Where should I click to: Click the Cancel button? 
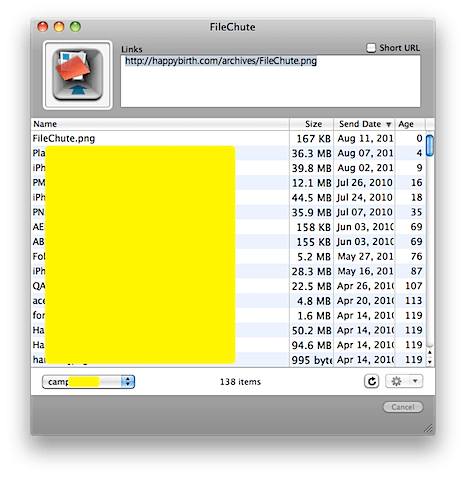coord(403,407)
